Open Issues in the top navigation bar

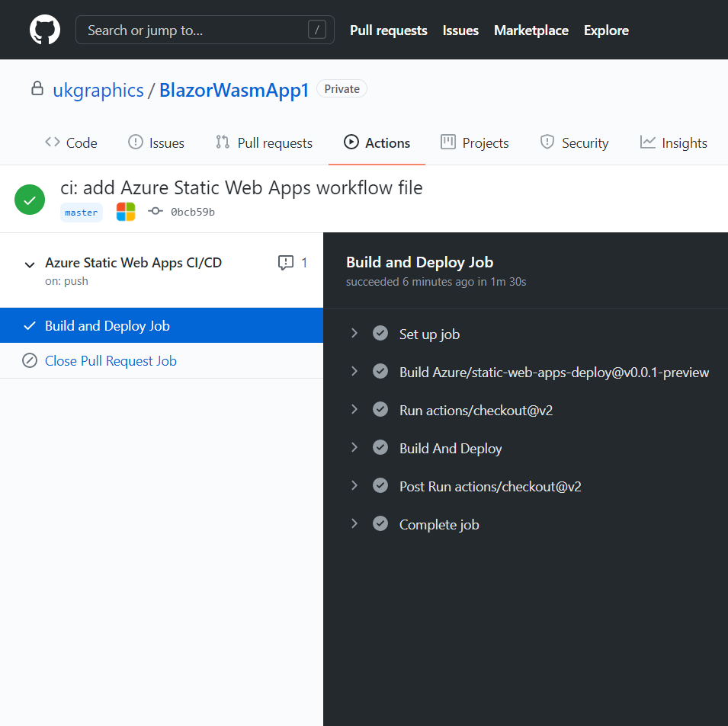click(x=460, y=30)
